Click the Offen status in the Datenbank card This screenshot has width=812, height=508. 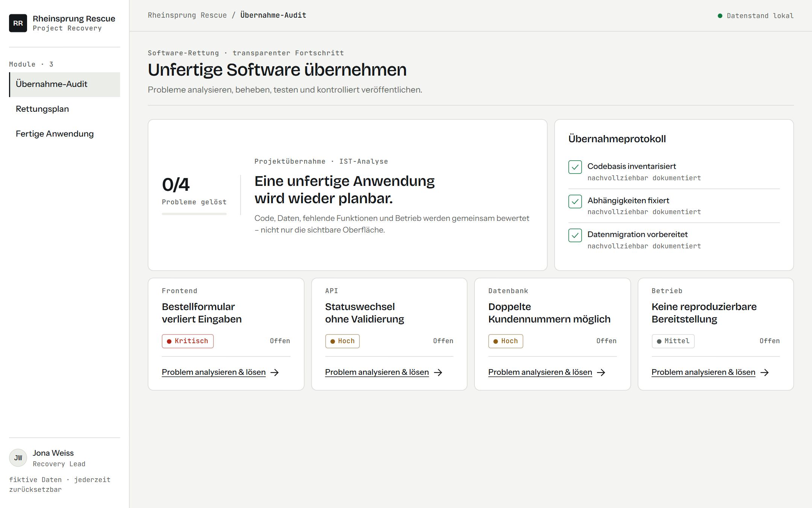tap(606, 341)
